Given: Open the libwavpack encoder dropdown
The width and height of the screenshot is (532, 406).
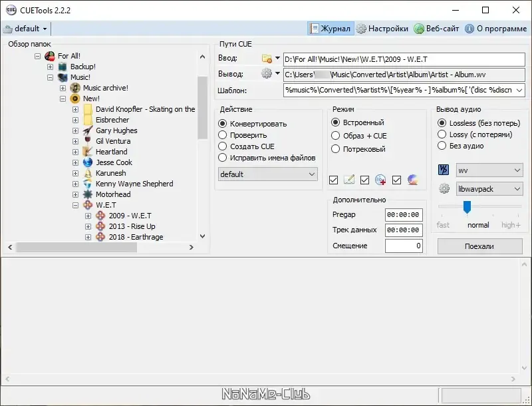Looking at the screenshot, I should point(489,189).
